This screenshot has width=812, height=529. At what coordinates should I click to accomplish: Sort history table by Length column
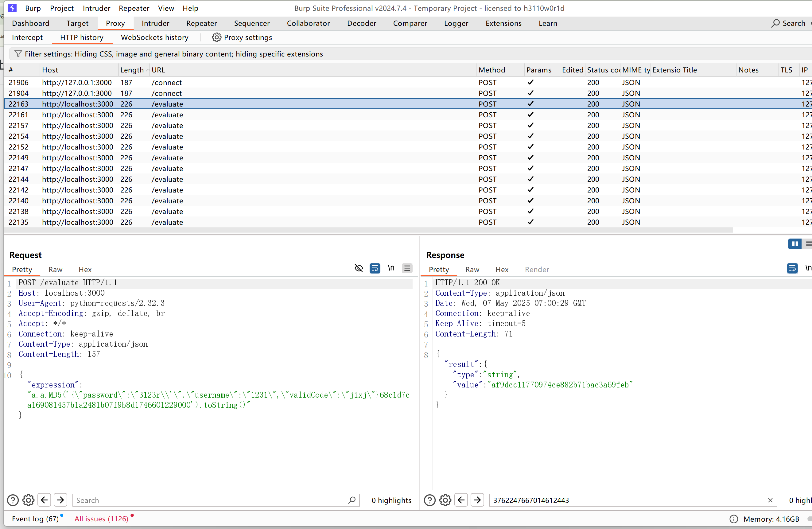(132, 70)
